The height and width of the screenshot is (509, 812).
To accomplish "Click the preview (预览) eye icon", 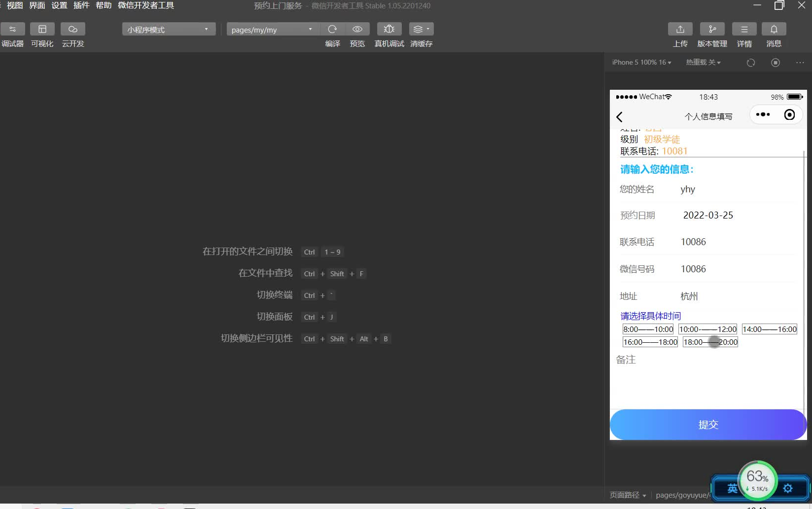I will point(357,29).
